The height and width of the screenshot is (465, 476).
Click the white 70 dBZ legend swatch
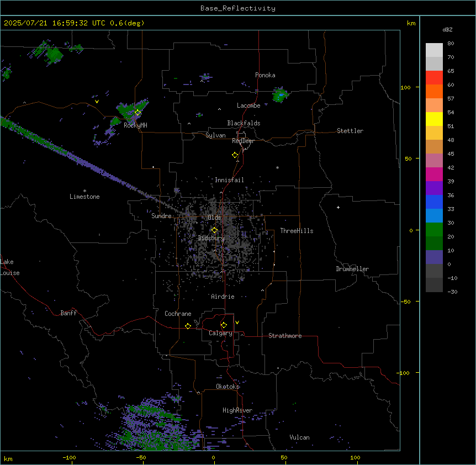pyautogui.click(x=434, y=50)
